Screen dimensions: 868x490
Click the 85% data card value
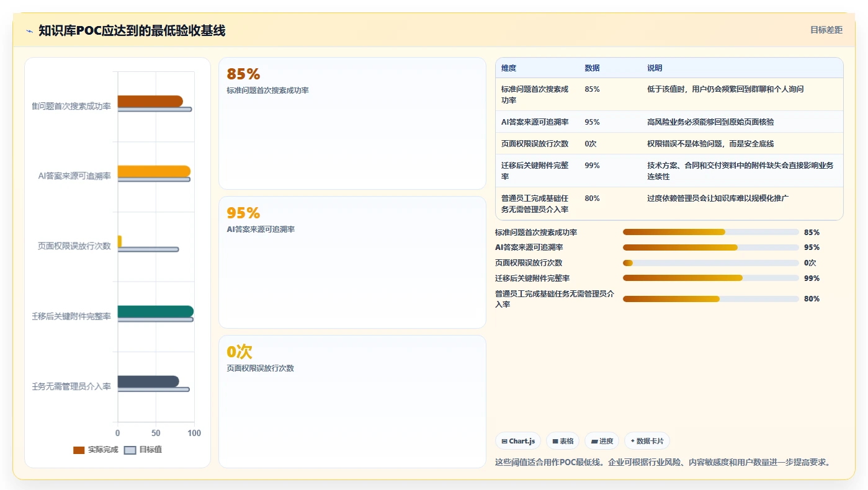point(243,74)
